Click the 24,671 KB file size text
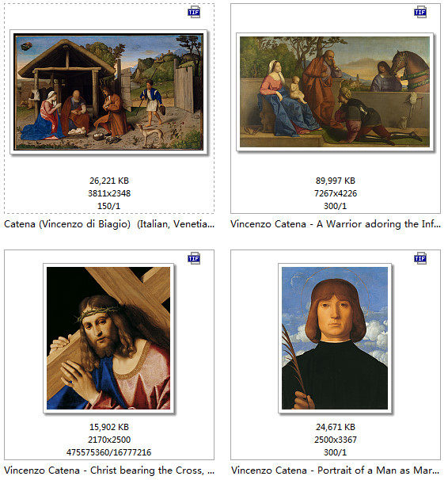 tap(336, 427)
